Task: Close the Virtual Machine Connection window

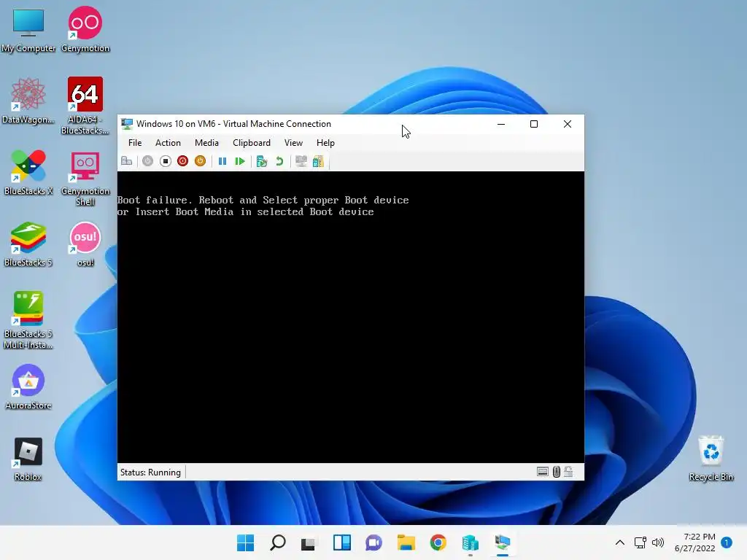Action: 568,124
